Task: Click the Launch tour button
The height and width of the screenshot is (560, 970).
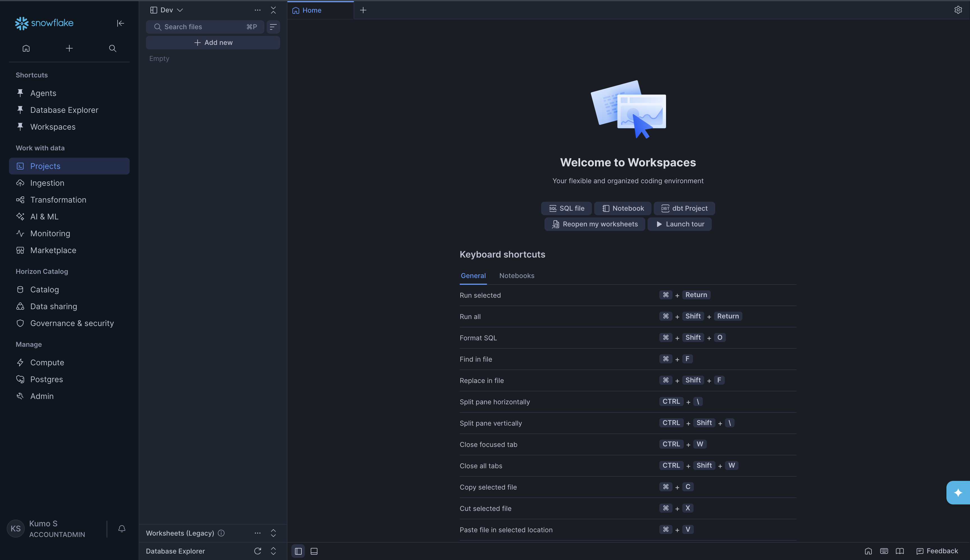Action: (680, 224)
